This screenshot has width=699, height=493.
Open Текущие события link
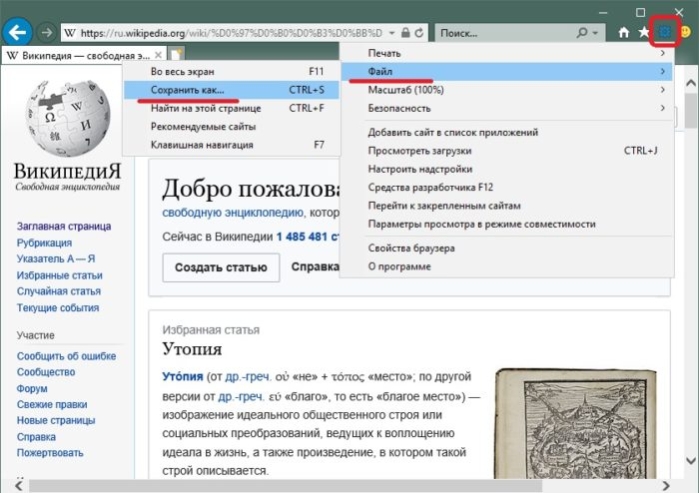point(58,308)
